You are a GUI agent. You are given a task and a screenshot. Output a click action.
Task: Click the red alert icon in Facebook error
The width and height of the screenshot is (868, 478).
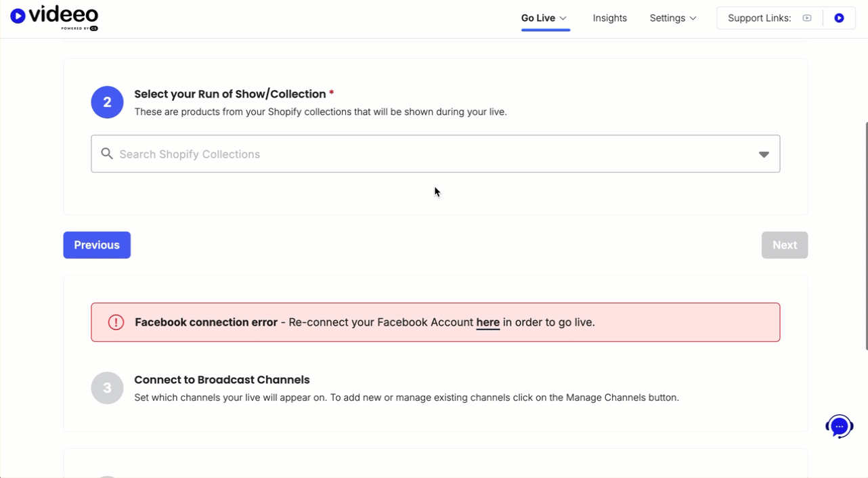pyautogui.click(x=116, y=322)
